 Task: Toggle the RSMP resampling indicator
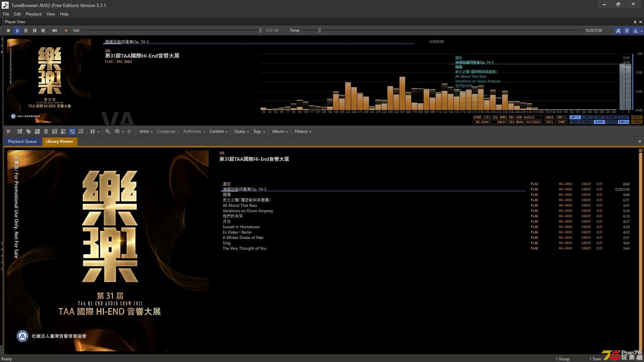click(x=599, y=122)
